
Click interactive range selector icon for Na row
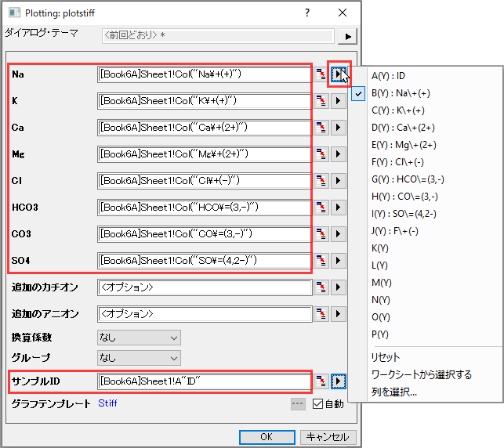[x=321, y=74]
